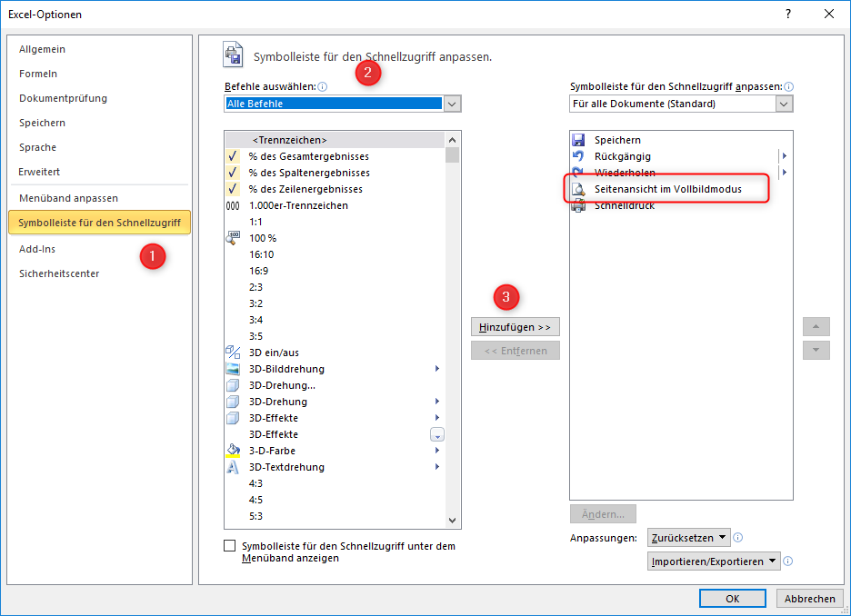Click the letter A icon for 3D-Textdrehung
This screenshot has width=851, height=616.
pos(233,467)
